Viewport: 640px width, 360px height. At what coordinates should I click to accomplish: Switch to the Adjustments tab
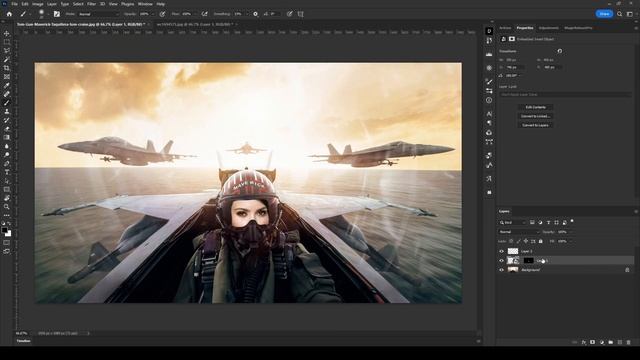click(549, 28)
